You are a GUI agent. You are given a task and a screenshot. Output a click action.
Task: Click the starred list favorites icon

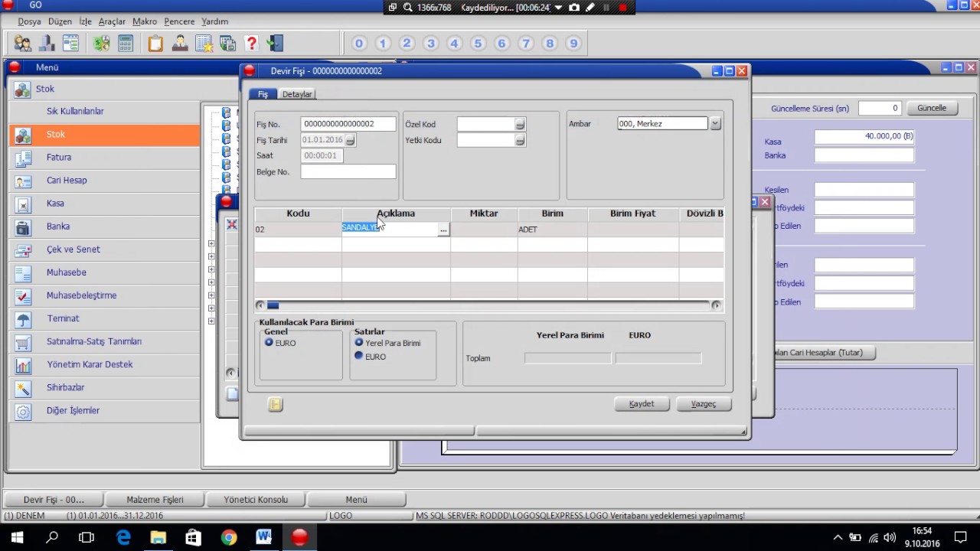pos(204,44)
